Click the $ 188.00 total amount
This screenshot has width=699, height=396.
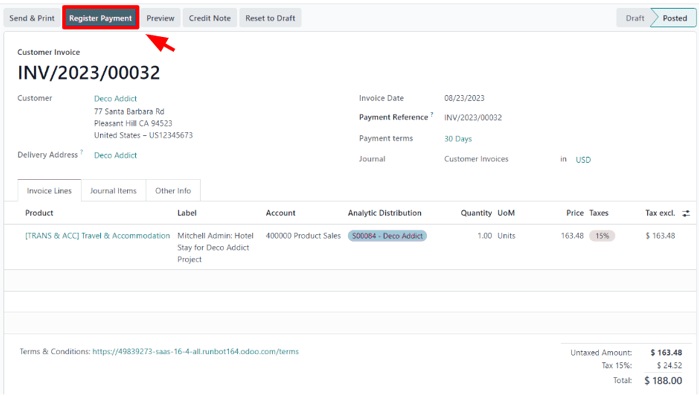tap(663, 381)
